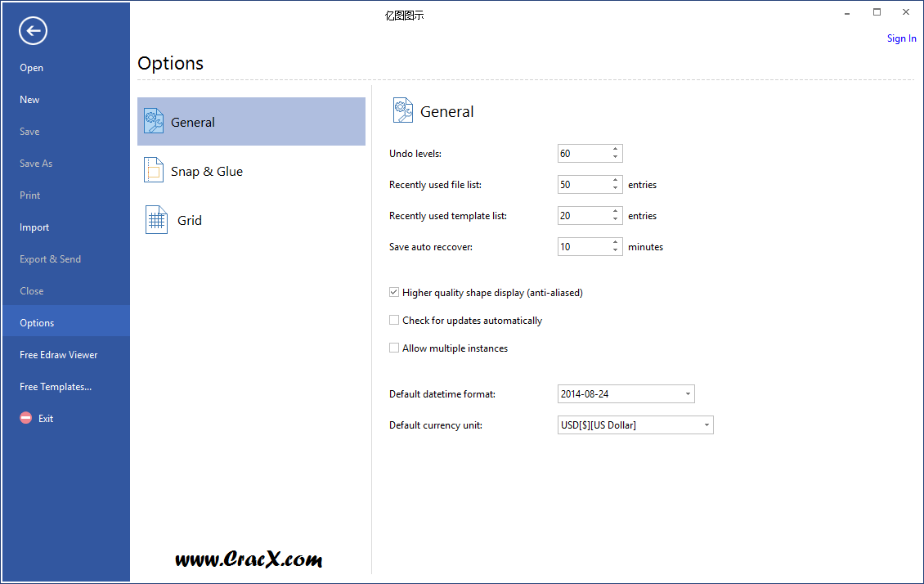The height and width of the screenshot is (584, 924).
Task: Open the Import menu item
Action: (34, 227)
